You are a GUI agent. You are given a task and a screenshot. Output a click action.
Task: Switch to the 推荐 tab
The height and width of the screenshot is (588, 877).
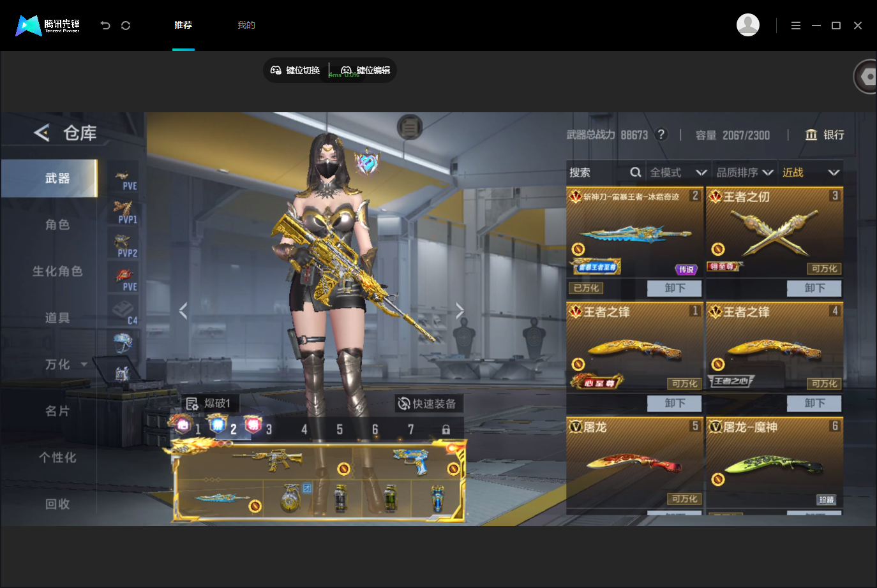point(183,25)
